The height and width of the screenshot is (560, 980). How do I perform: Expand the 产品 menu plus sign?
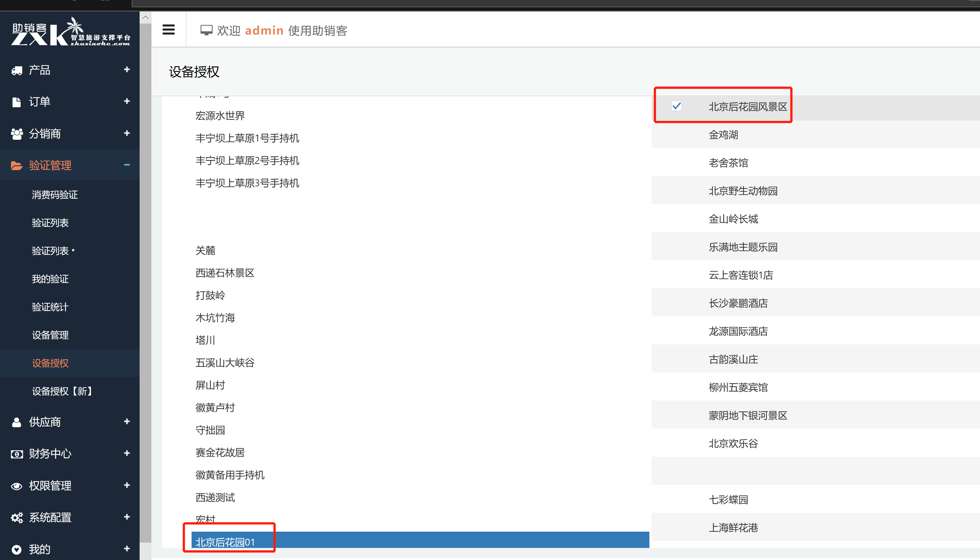coord(127,70)
